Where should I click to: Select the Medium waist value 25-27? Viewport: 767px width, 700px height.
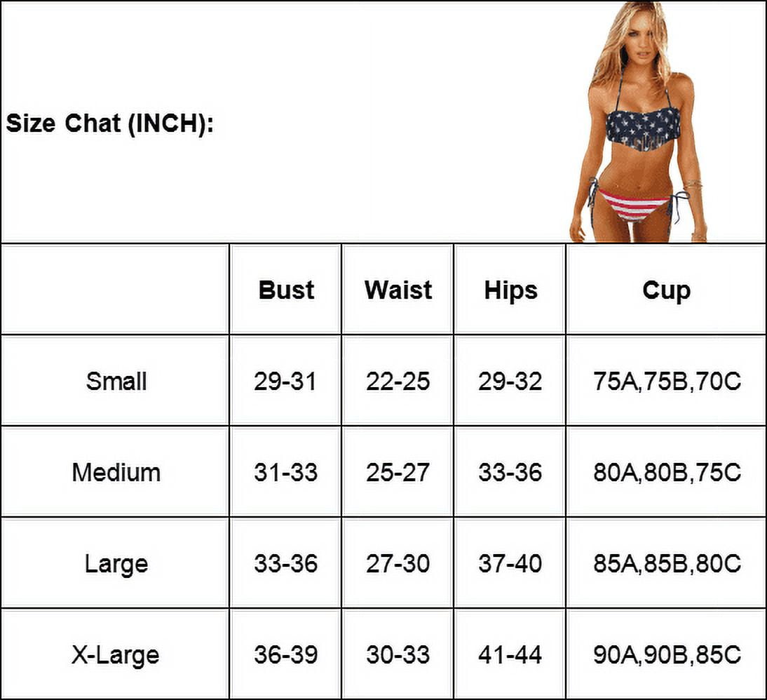click(398, 472)
